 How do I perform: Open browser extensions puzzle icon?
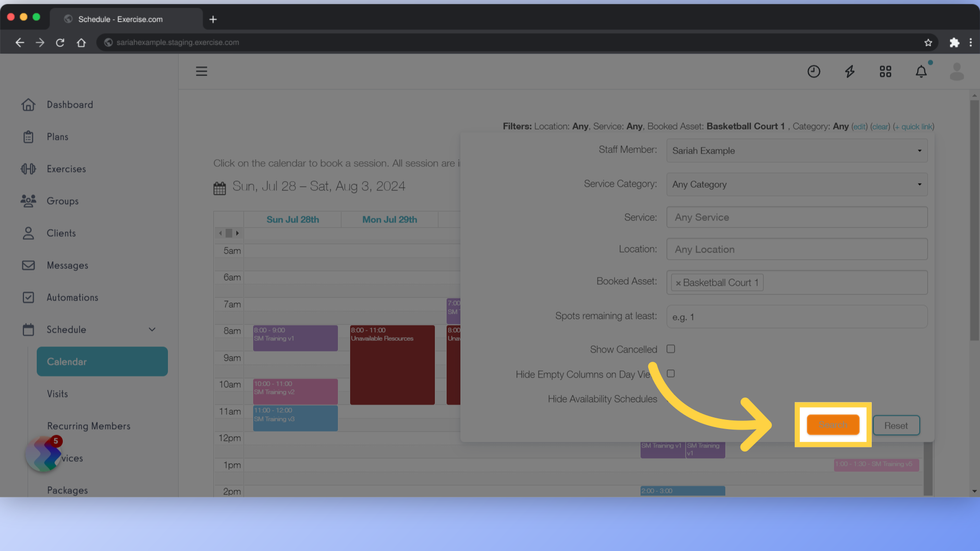tap(954, 42)
